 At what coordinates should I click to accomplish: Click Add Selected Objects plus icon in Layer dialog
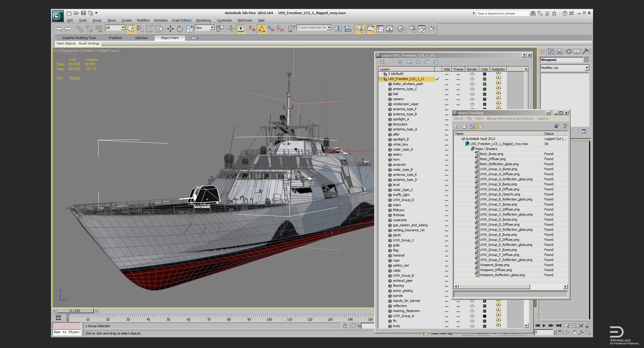point(400,62)
